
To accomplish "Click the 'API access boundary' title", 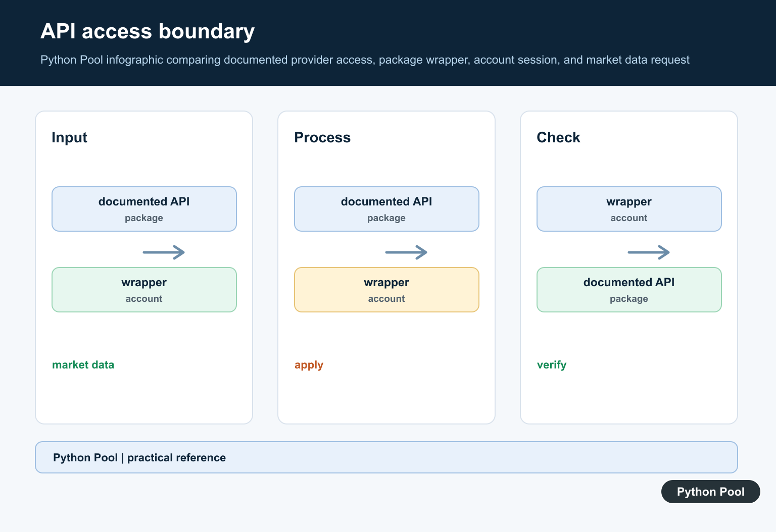I will [148, 31].
